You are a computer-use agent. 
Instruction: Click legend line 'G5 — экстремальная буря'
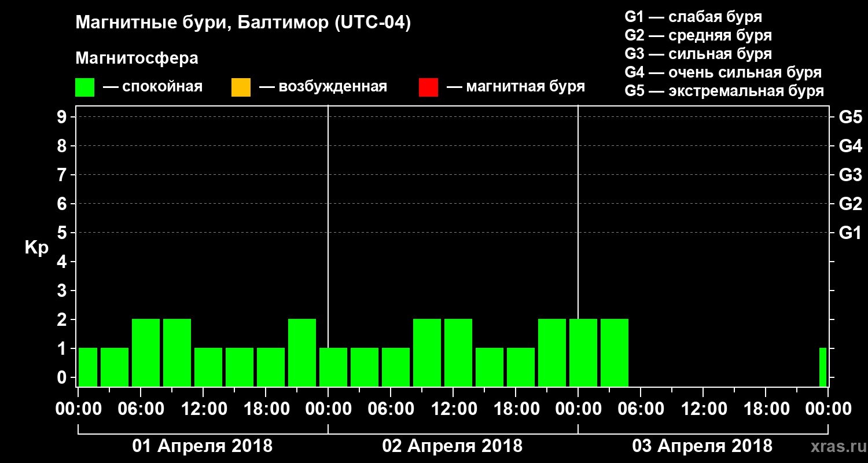click(x=724, y=91)
